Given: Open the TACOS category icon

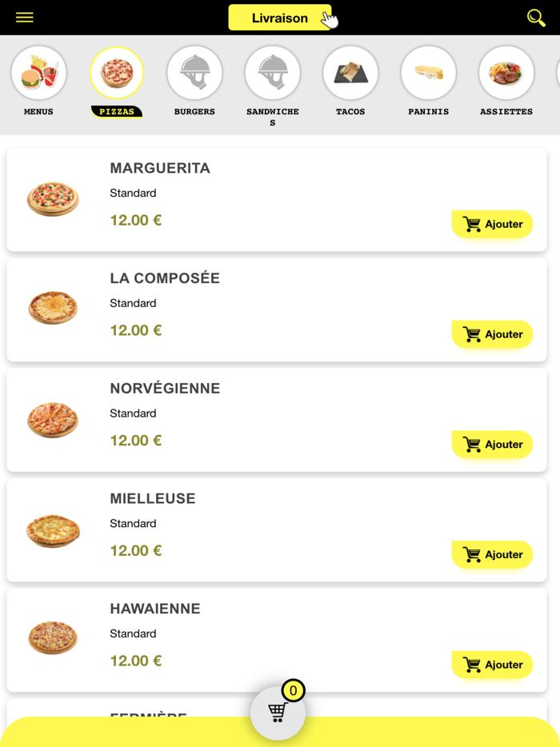Looking at the screenshot, I should click(350, 72).
